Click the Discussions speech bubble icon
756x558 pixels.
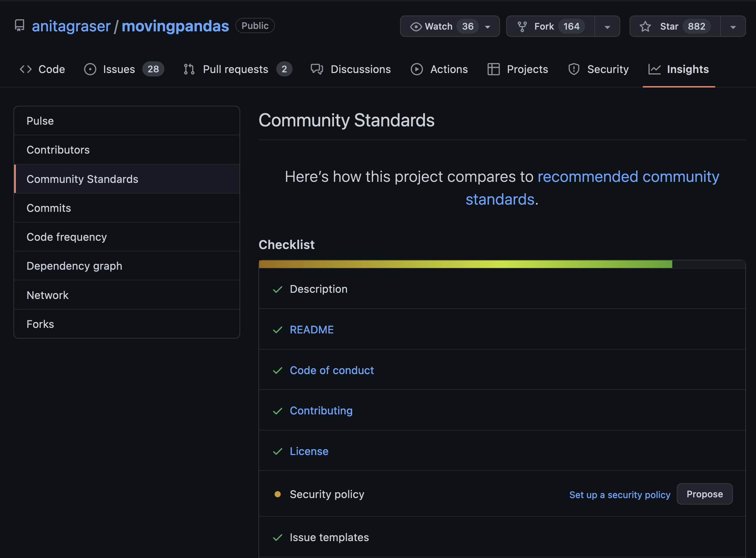coord(317,69)
